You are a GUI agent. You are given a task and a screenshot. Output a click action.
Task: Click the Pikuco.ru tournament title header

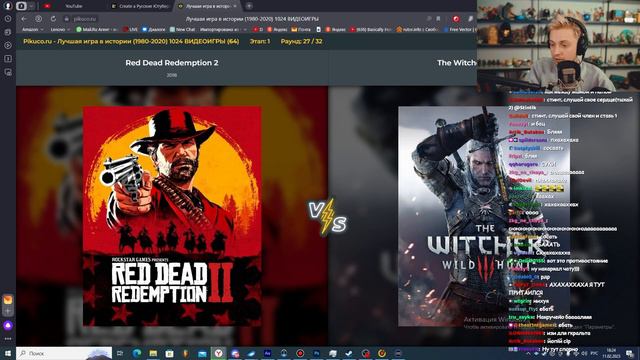(131, 41)
